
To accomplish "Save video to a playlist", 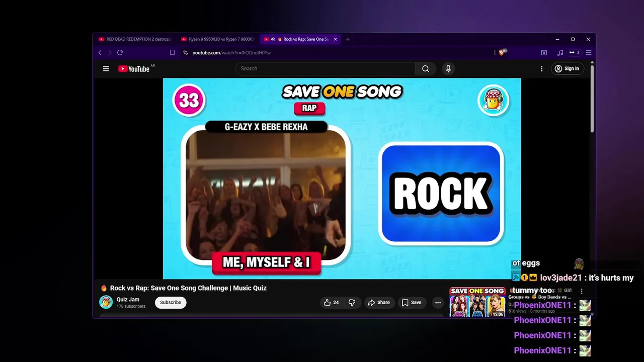I will click(x=412, y=303).
